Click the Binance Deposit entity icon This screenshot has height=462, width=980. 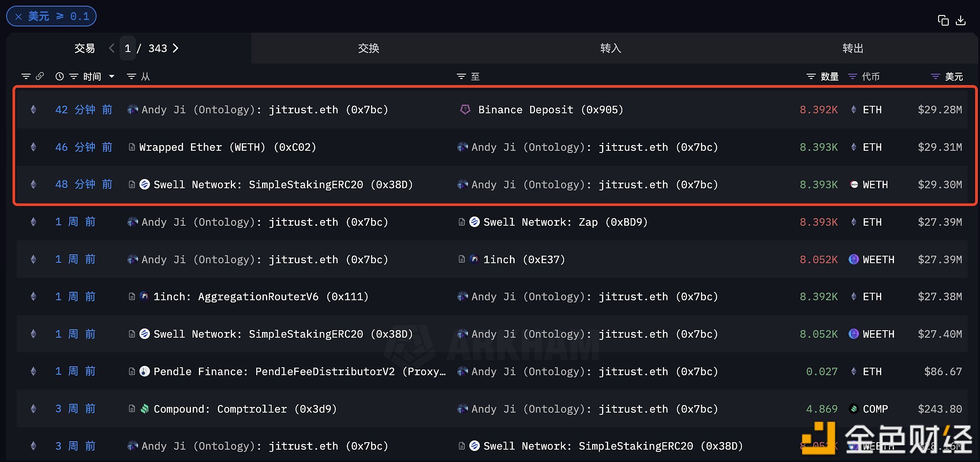click(465, 109)
